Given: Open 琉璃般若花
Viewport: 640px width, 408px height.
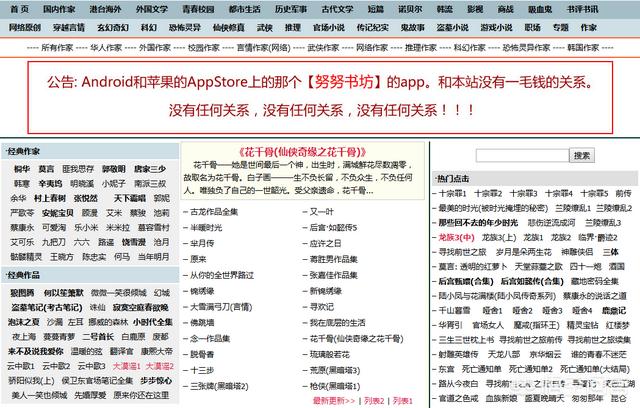Looking at the screenshot, I should (x=329, y=355).
